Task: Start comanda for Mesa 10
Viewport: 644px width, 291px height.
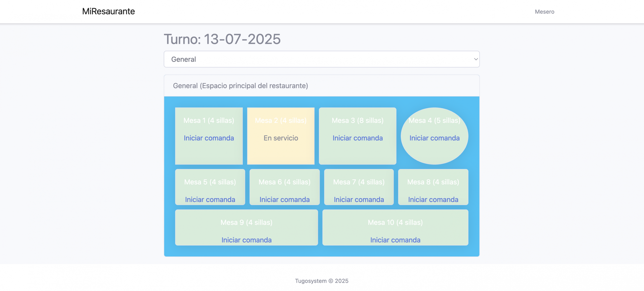Action: (395, 240)
